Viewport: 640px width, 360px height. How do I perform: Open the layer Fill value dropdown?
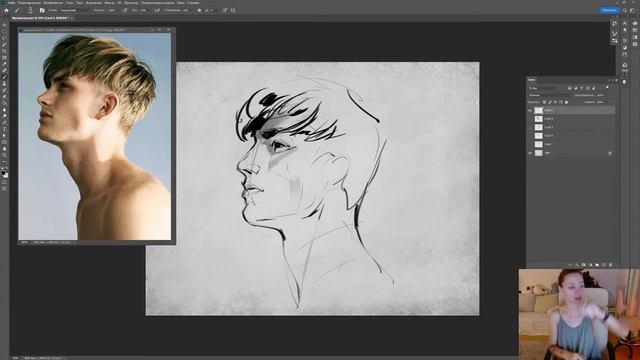(x=600, y=102)
